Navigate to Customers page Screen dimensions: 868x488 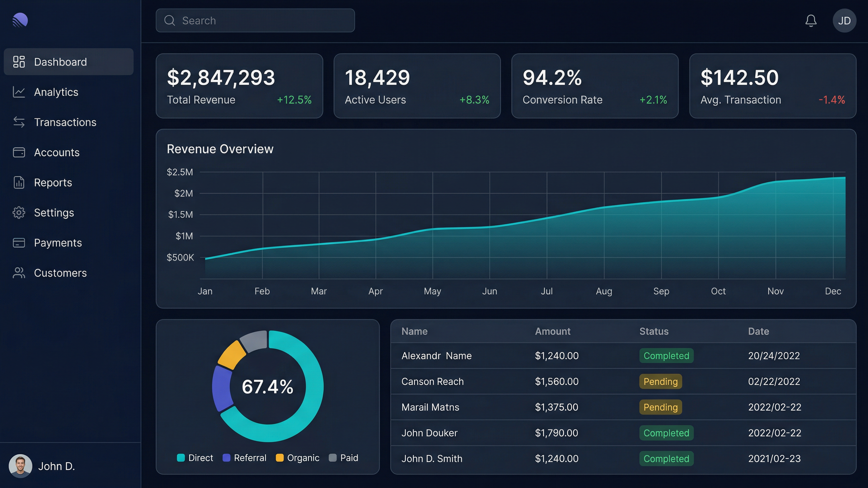[69, 273]
